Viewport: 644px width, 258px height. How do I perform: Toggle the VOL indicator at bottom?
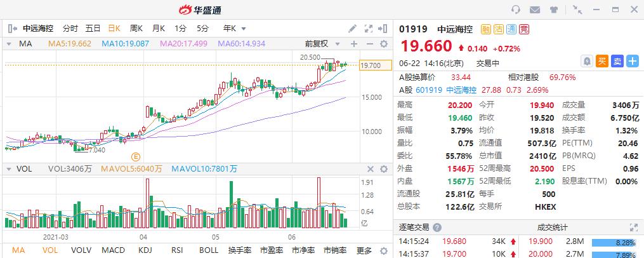coord(49,250)
